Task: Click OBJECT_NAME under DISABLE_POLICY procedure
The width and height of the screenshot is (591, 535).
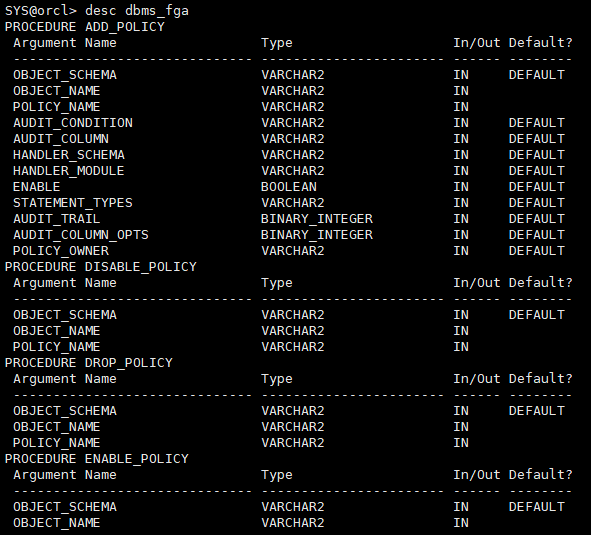Action: click(x=57, y=331)
